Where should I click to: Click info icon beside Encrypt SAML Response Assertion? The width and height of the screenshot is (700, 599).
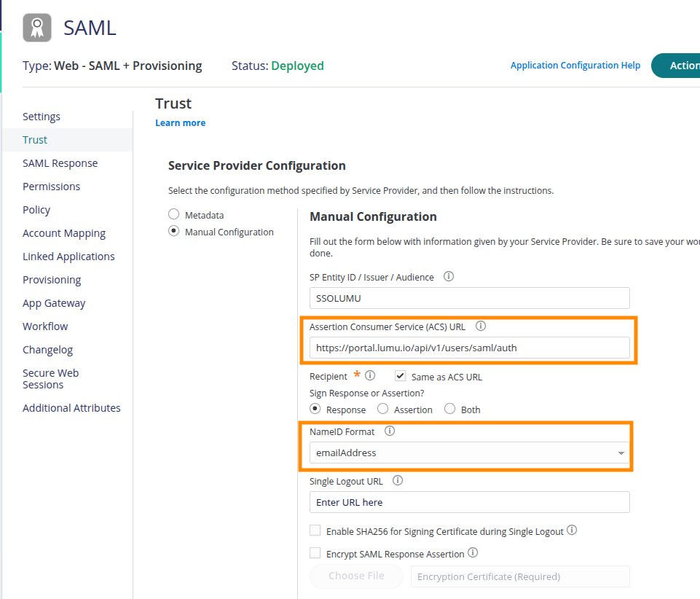coord(473,553)
